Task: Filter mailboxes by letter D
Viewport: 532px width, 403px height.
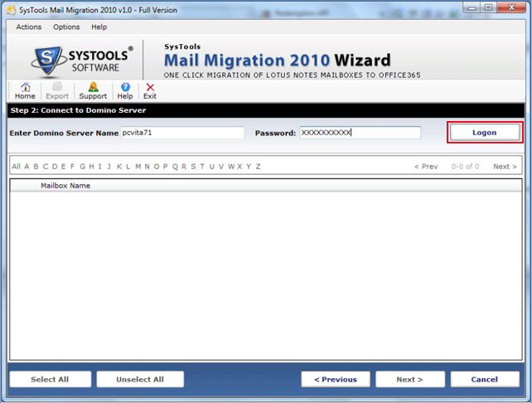Action: click(55, 167)
